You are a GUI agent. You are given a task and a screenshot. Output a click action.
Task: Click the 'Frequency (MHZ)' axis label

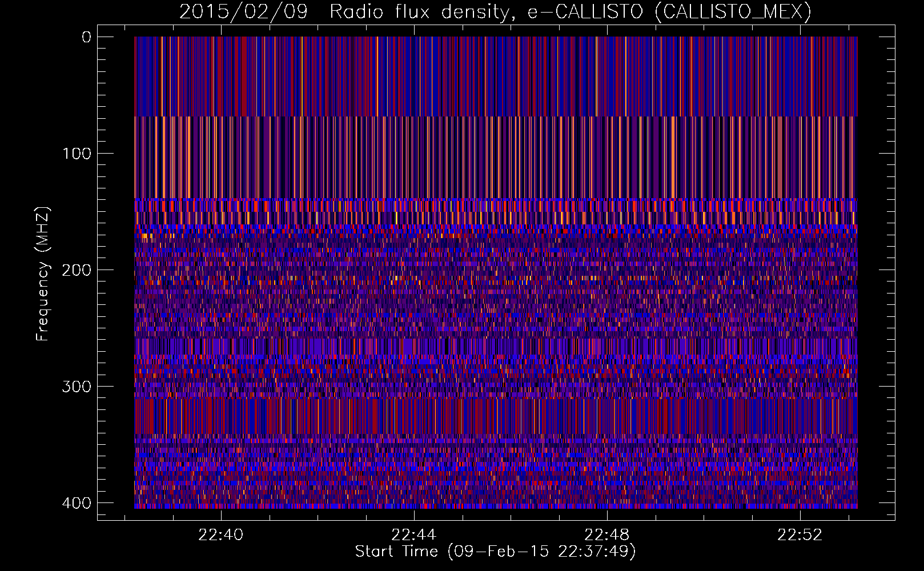coord(43,274)
